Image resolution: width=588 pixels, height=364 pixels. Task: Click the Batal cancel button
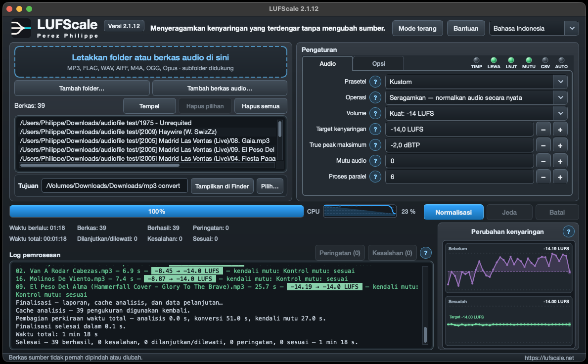(557, 212)
